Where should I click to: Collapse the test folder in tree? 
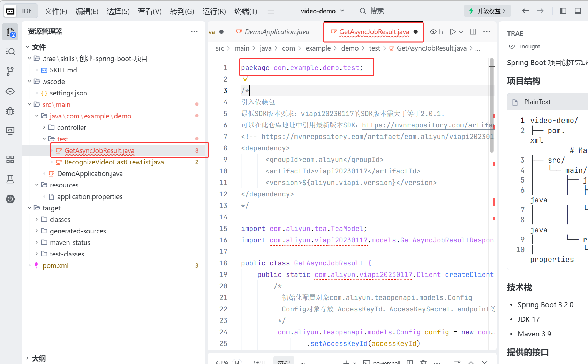44,139
